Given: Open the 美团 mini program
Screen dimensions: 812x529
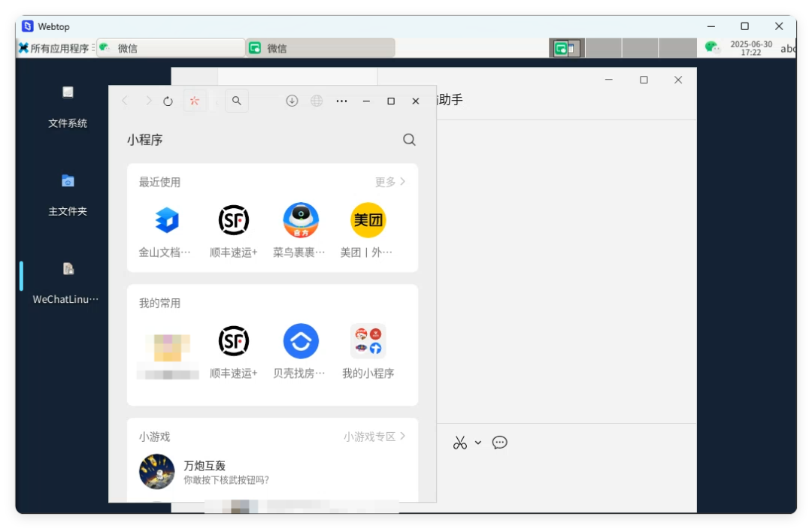Looking at the screenshot, I should [368, 231].
